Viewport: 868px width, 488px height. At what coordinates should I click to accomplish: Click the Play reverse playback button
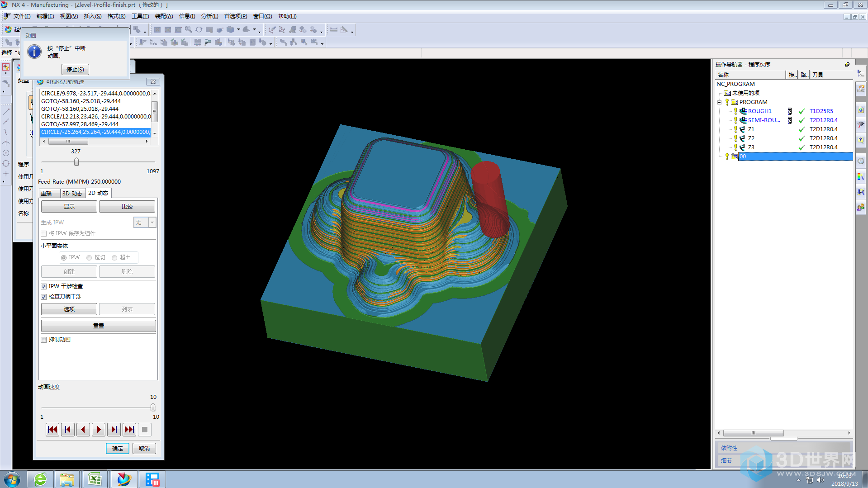tap(83, 430)
